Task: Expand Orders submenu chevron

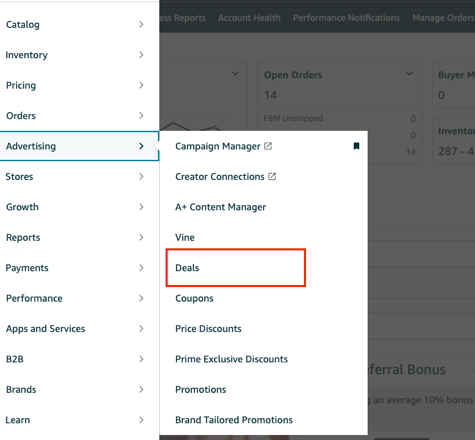Action: coord(141,116)
